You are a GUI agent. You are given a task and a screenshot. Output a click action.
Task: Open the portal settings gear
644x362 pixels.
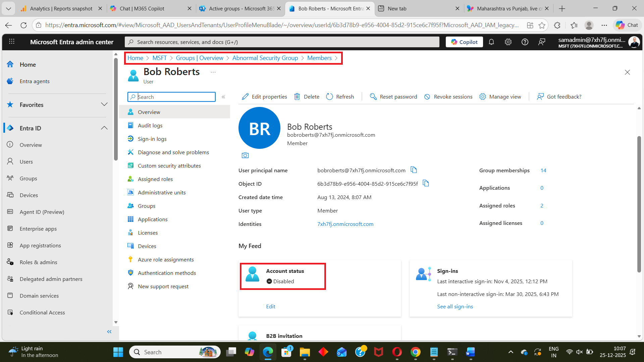pos(508,42)
